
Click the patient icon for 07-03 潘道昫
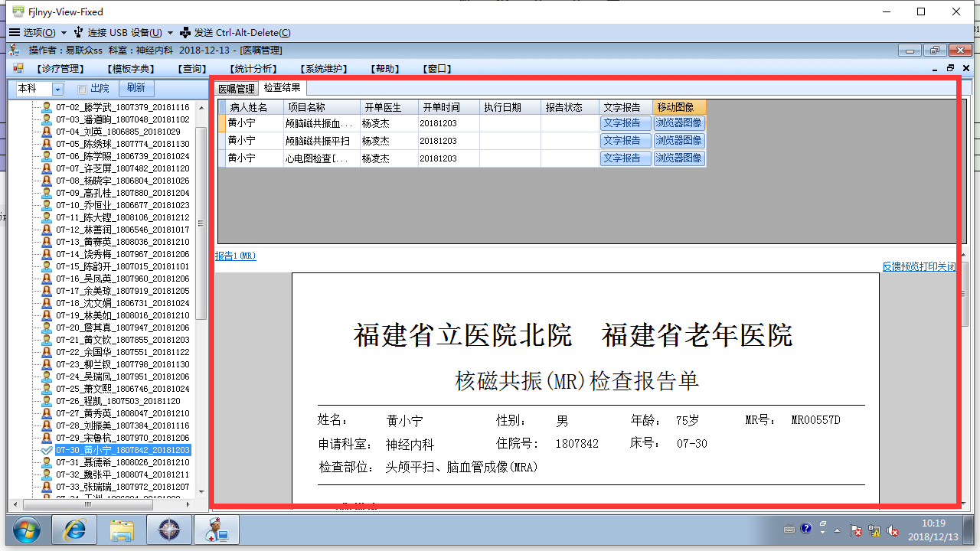(x=47, y=119)
